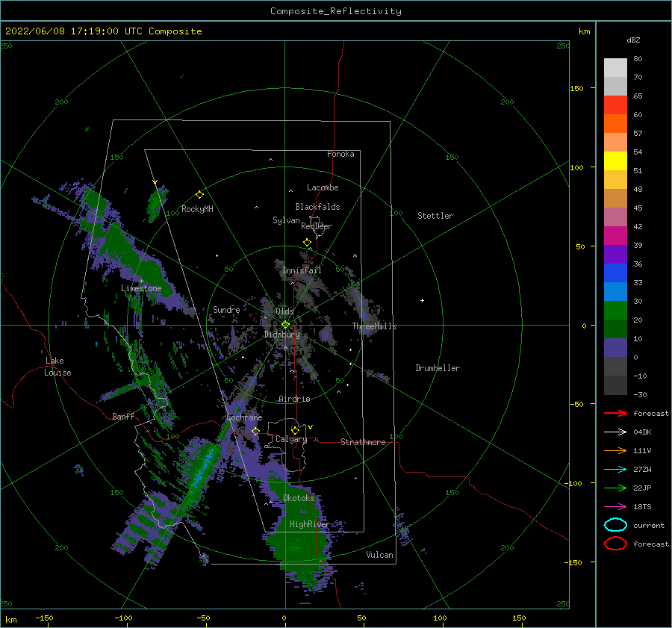The width and height of the screenshot is (672, 628).
Task: Click the 04DK legend label
Action: [642, 432]
